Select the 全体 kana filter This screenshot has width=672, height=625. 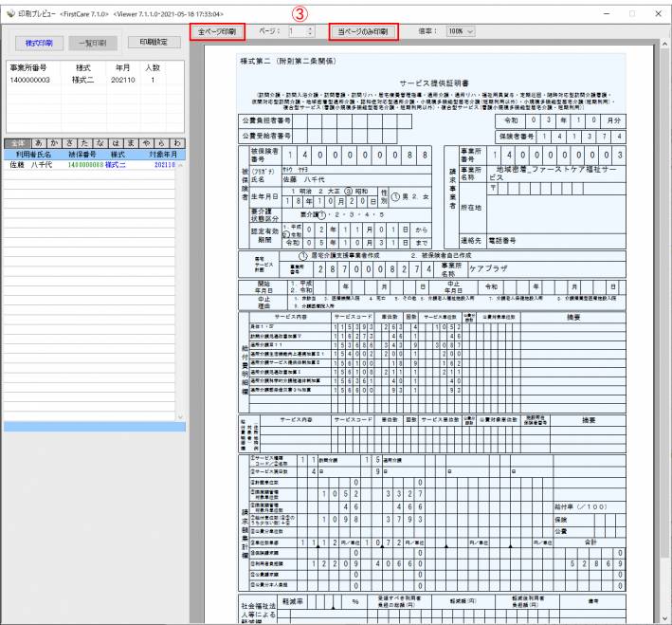tap(16, 143)
